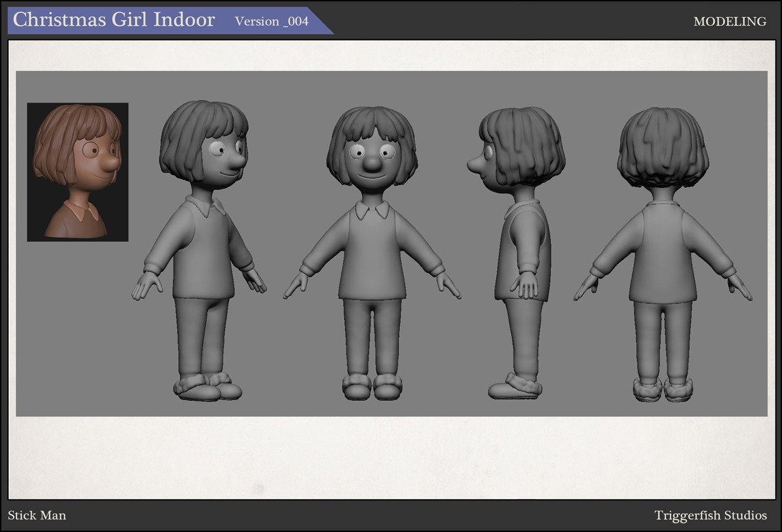Click the back view character model
The height and width of the screenshot is (532, 782).
pos(663,255)
